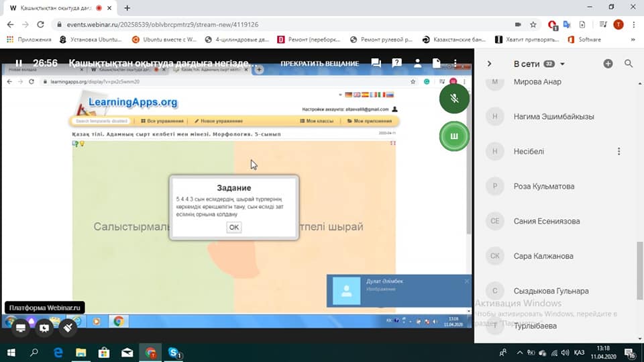Screen dimensions: 644x362
Task: Click ПРЕКРАТИТЬ ВЕЩАНИЕ to stop broadcast
Action: point(319,63)
